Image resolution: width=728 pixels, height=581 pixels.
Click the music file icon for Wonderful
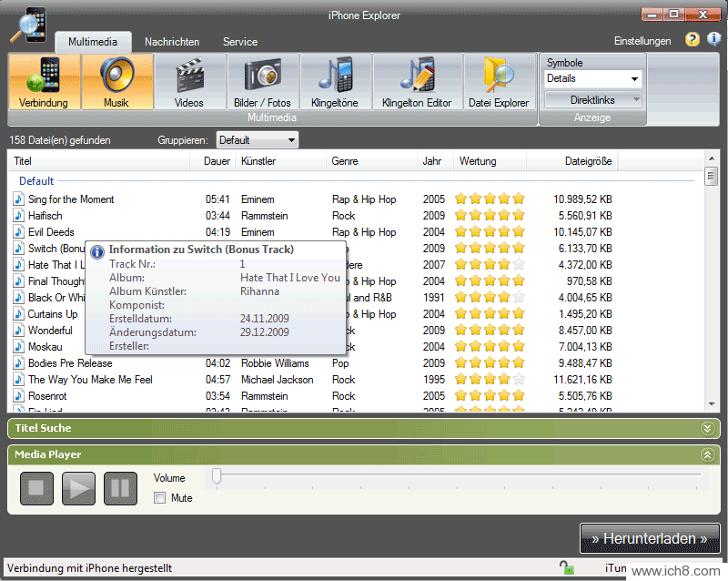pyautogui.click(x=18, y=331)
